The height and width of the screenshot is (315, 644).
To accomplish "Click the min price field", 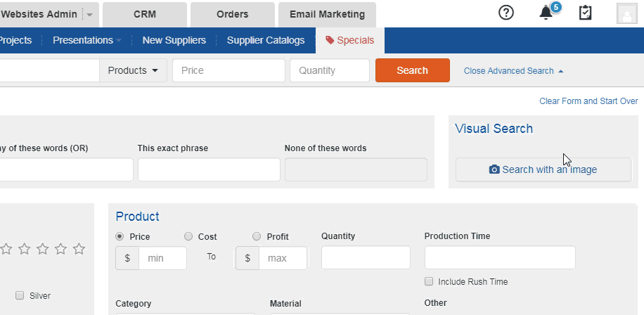I will pyautogui.click(x=162, y=258).
